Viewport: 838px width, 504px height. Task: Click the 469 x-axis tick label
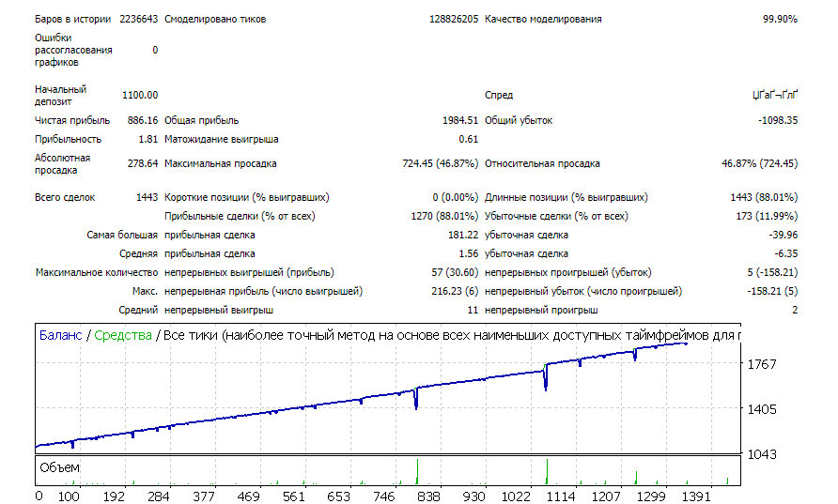point(249,496)
